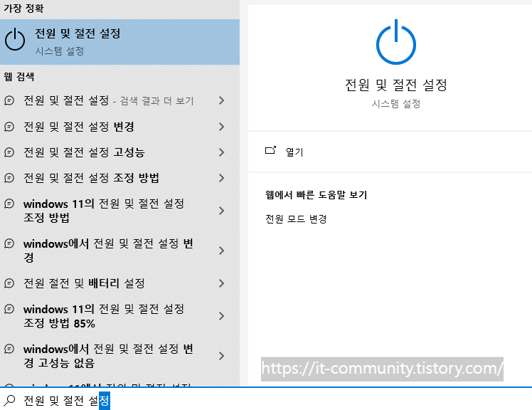Click the 열기 open action
The image size is (532, 410).
pyautogui.click(x=294, y=152)
